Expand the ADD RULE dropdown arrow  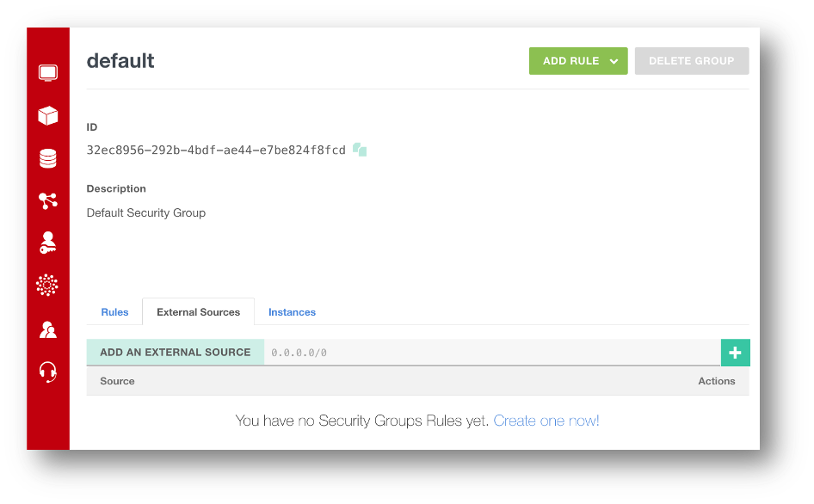(614, 61)
